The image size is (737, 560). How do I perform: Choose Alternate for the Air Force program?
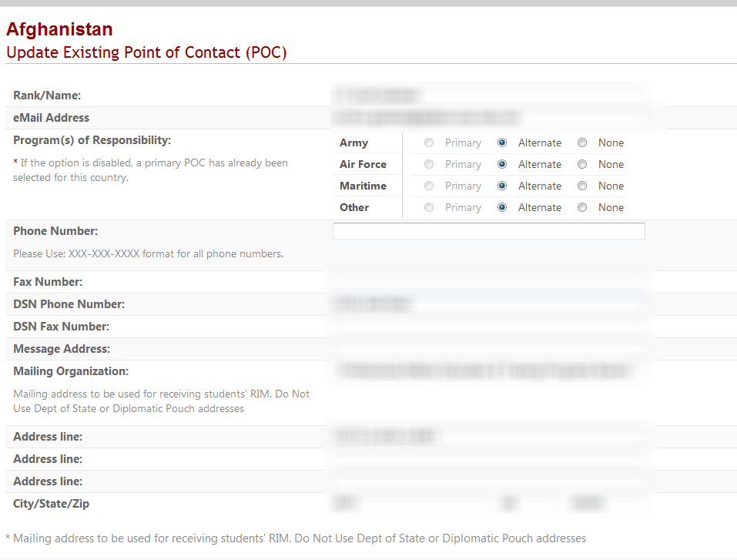(x=502, y=164)
